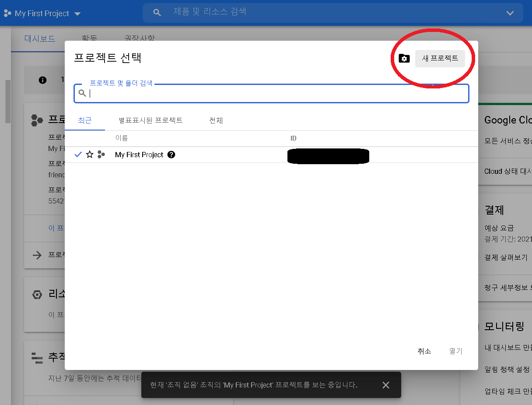
Task: Click the resources hexagon icon in background
Action: point(37,295)
